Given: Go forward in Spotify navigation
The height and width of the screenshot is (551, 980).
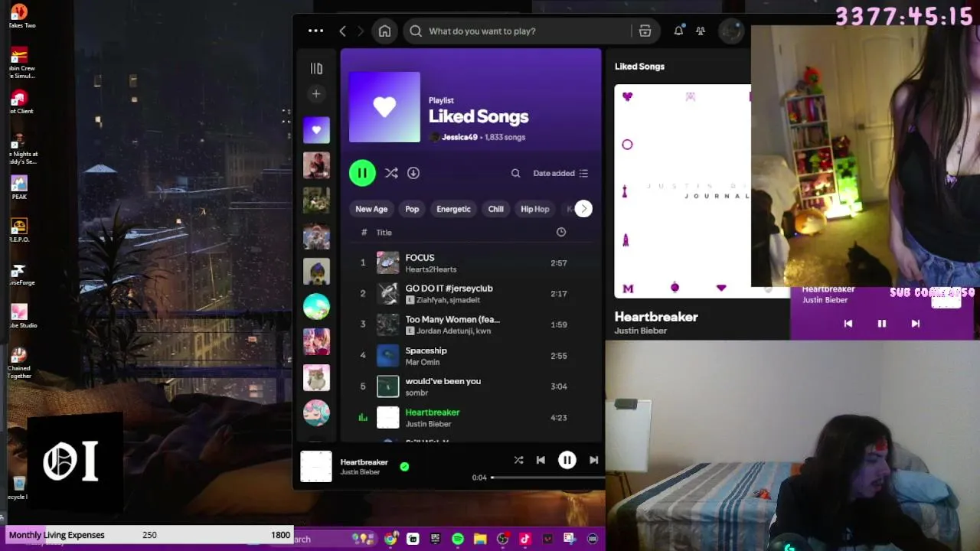Looking at the screenshot, I should (x=361, y=31).
